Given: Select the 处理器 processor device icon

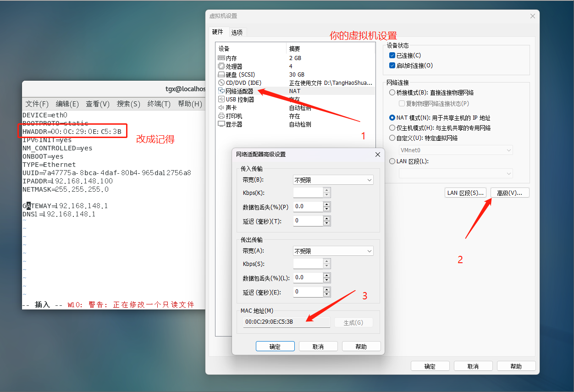Looking at the screenshot, I should [x=221, y=66].
